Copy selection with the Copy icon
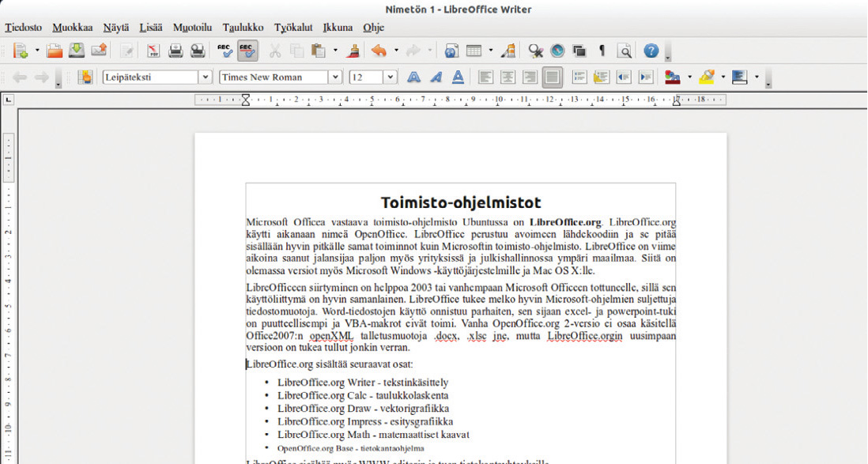Screen dimensions: 868x464 tap(296, 51)
